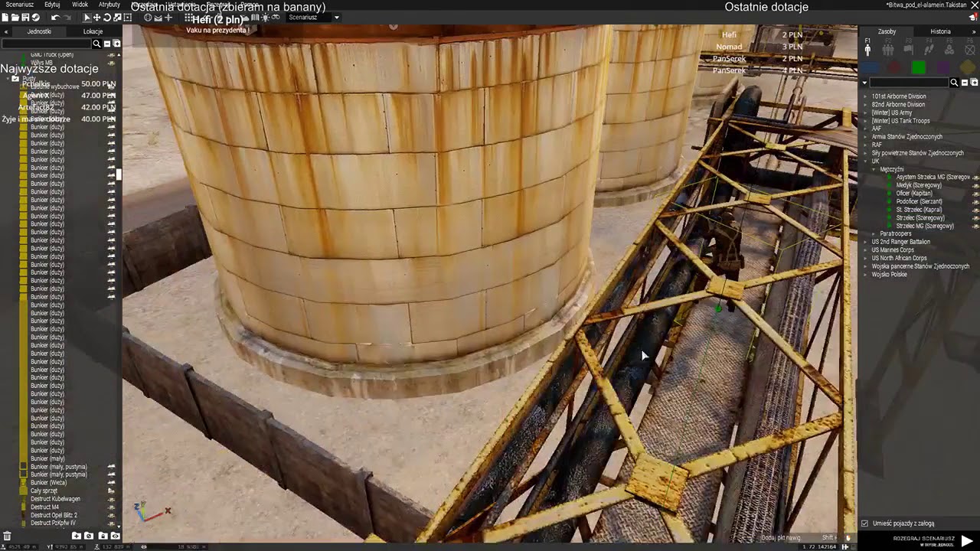Select Triggers mode (F3) flag icon
The width and height of the screenshot is (980, 551).
click(908, 49)
